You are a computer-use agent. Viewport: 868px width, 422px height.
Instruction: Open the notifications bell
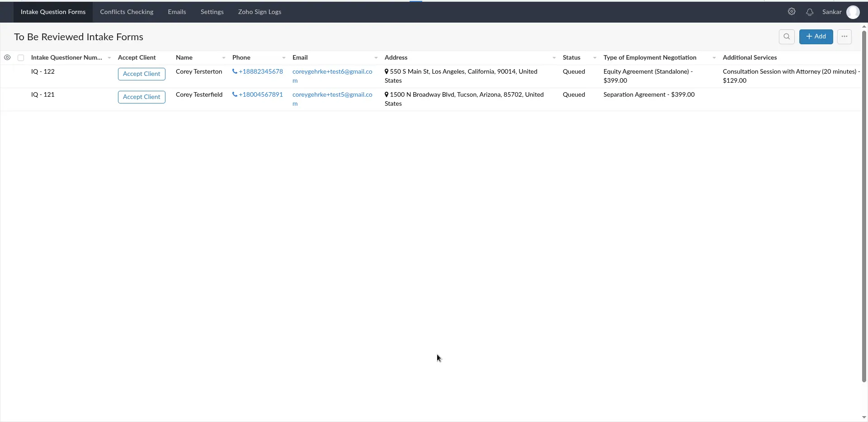(810, 12)
